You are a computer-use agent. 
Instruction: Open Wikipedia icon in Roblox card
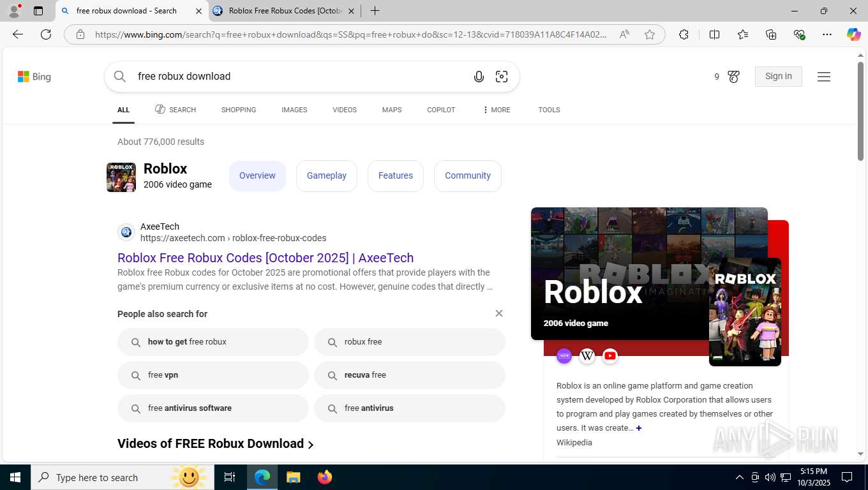click(x=587, y=356)
